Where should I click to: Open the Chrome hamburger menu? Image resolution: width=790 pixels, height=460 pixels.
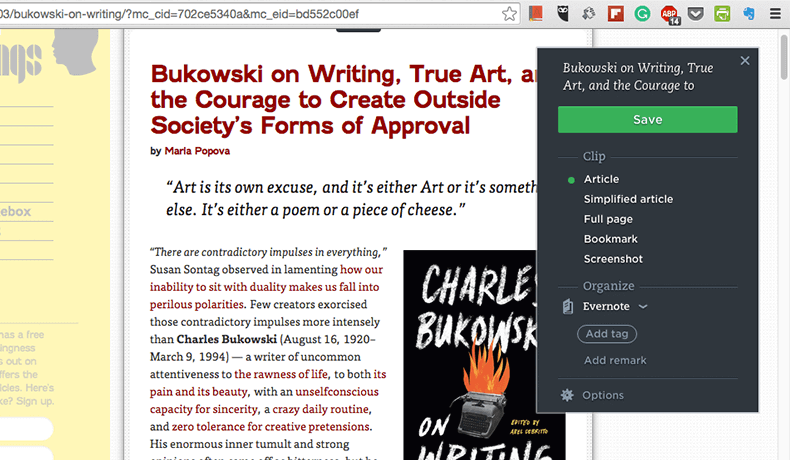[775, 14]
